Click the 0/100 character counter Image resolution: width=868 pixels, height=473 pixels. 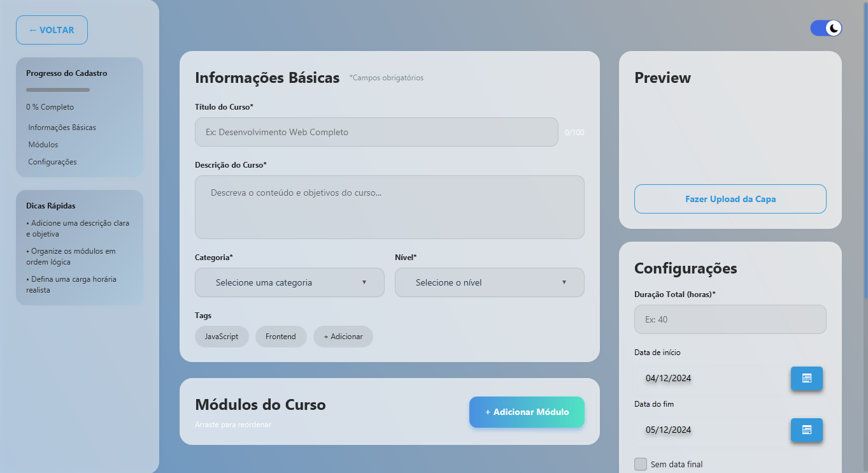point(574,133)
